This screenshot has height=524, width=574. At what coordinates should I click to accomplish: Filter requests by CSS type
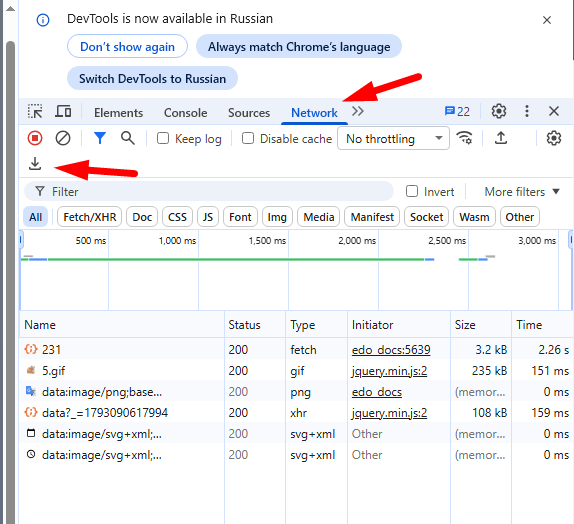(x=177, y=217)
